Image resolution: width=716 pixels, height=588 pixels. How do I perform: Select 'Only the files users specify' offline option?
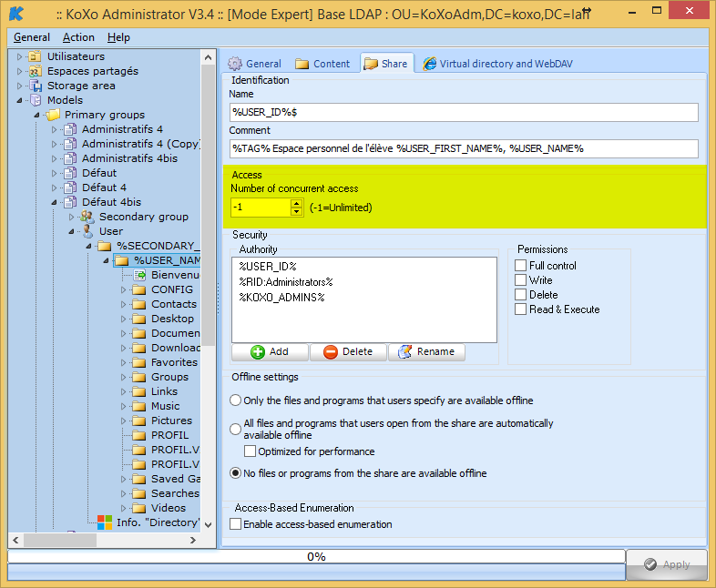point(235,400)
